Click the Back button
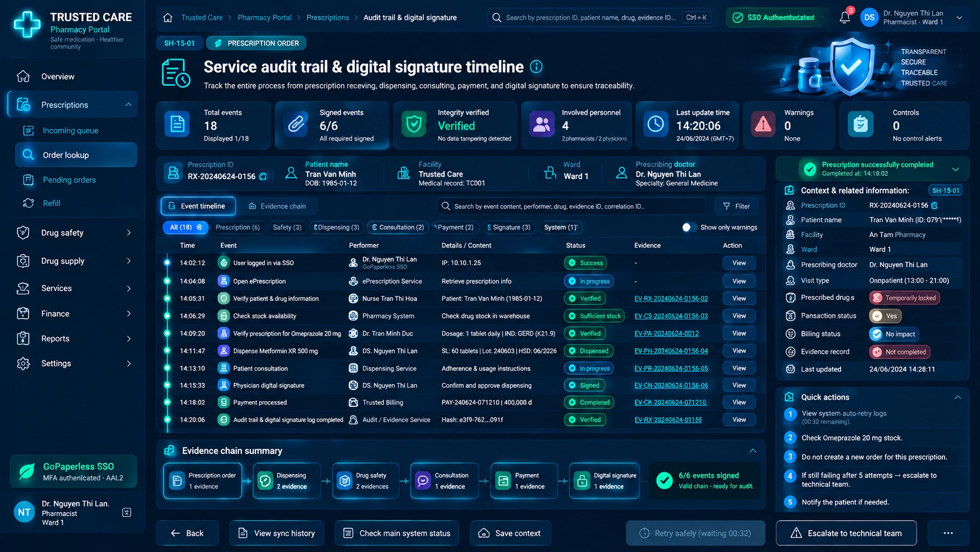The width and height of the screenshot is (980, 552). [188, 533]
